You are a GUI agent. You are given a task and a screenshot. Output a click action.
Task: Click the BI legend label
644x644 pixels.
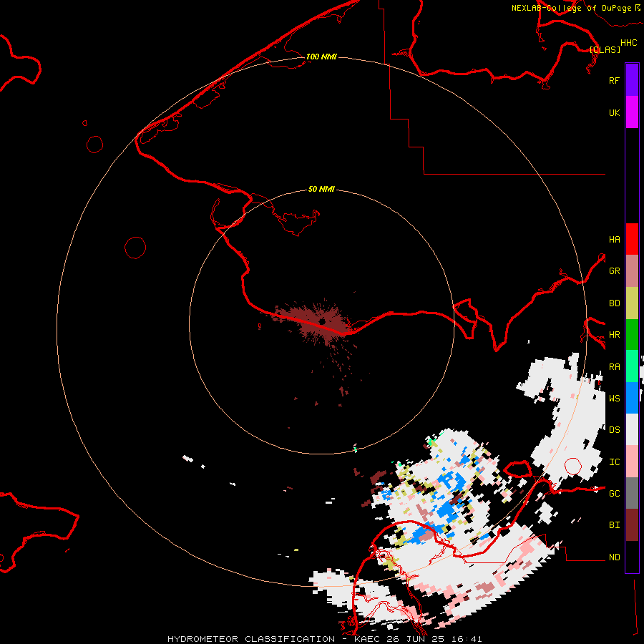coord(614,525)
